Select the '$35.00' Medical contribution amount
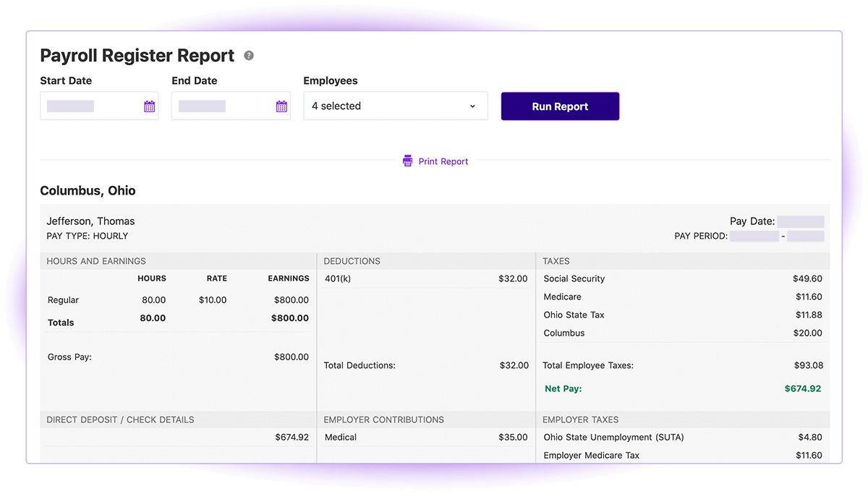The image size is (868, 494). pos(513,437)
